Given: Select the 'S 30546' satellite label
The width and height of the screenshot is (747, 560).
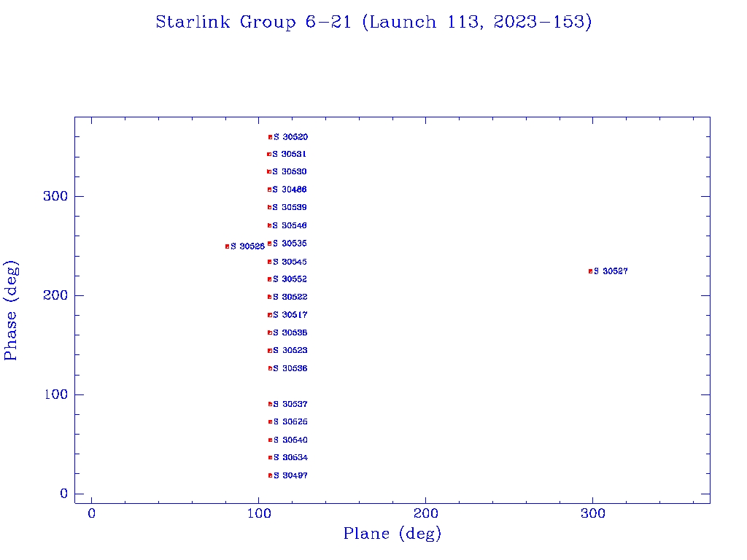Looking at the screenshot, I should coord(290,226).
